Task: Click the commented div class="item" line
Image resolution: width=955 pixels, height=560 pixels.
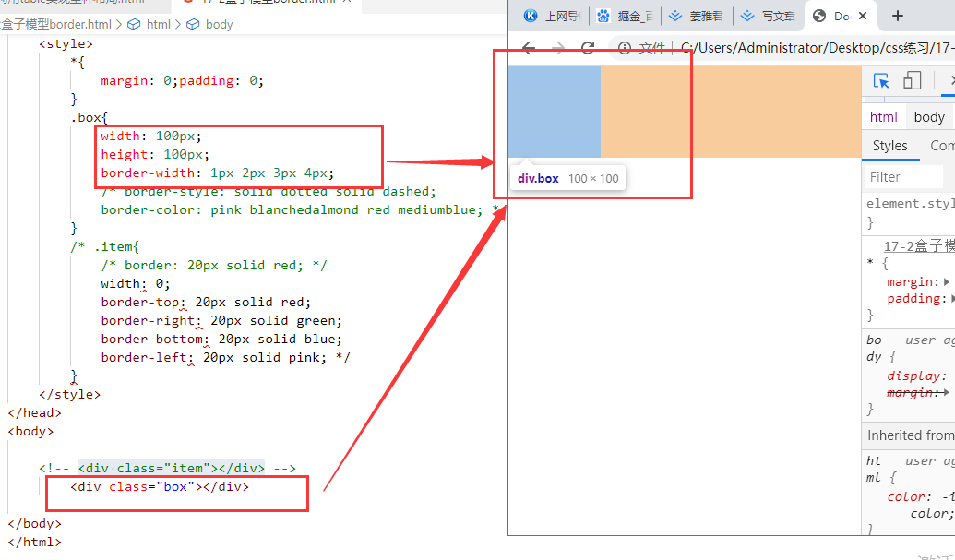Action: coord(168,468)
